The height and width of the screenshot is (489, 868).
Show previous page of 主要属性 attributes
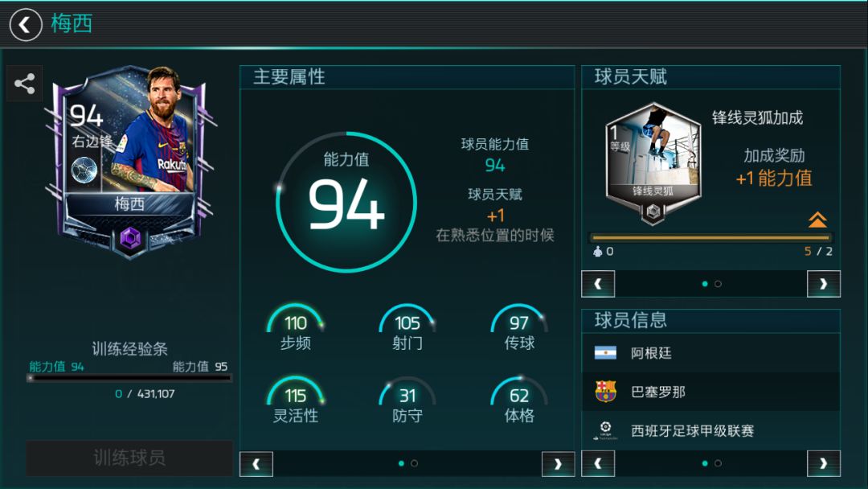tap(256, 464)
